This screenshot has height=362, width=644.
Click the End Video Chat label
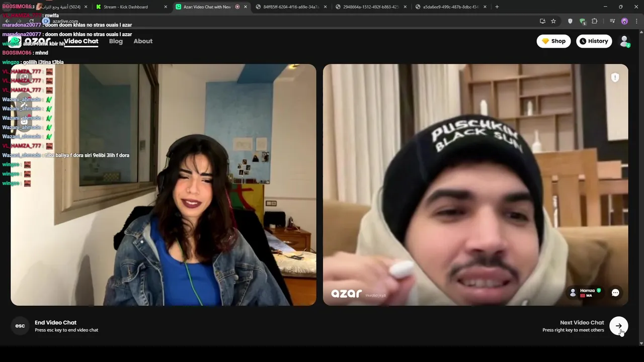[x=55, y=323]
